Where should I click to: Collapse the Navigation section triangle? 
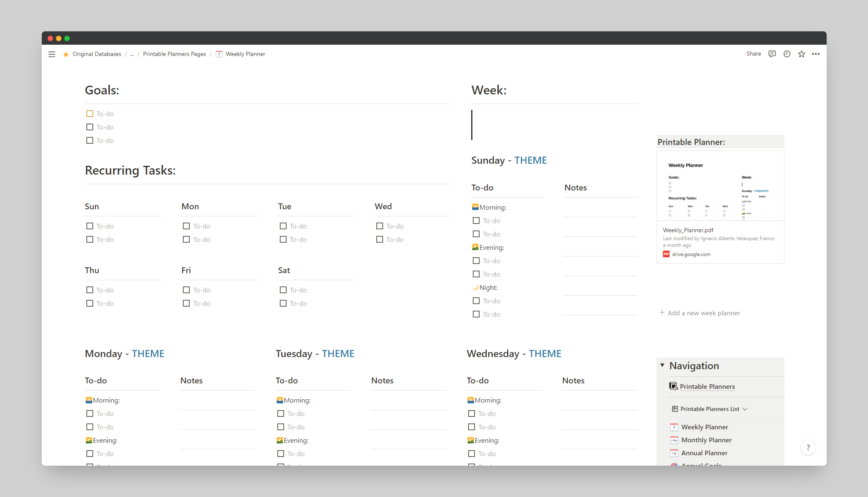[662, 365]
